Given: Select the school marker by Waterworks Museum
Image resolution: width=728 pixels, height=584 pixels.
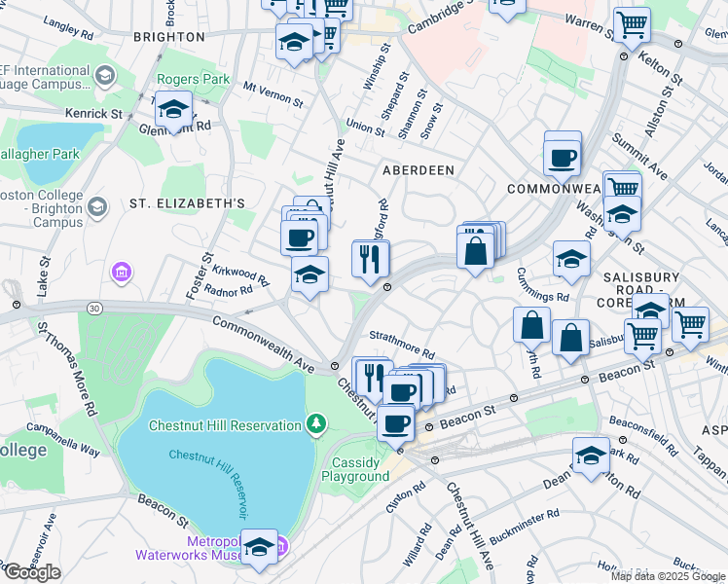Looking at the screenshot, I should (259, 548).
